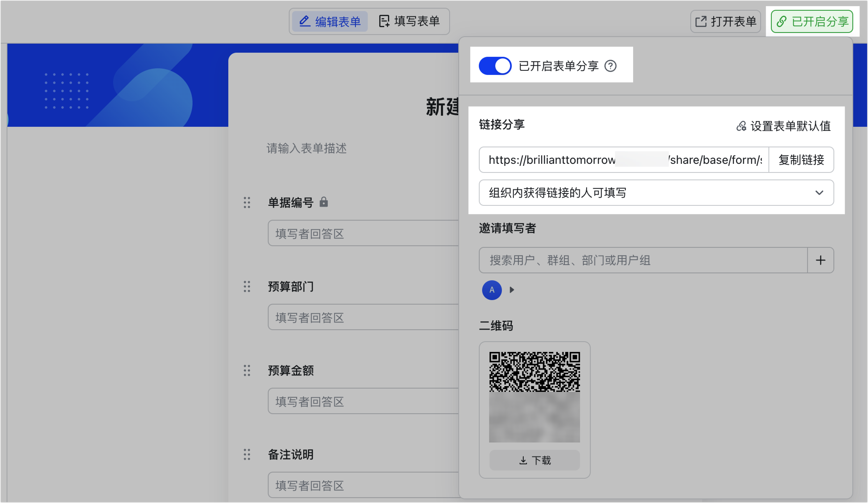Click the 打开表单 button
The width and height of the screenshot is (868, 503).
[x=725, y=22]
